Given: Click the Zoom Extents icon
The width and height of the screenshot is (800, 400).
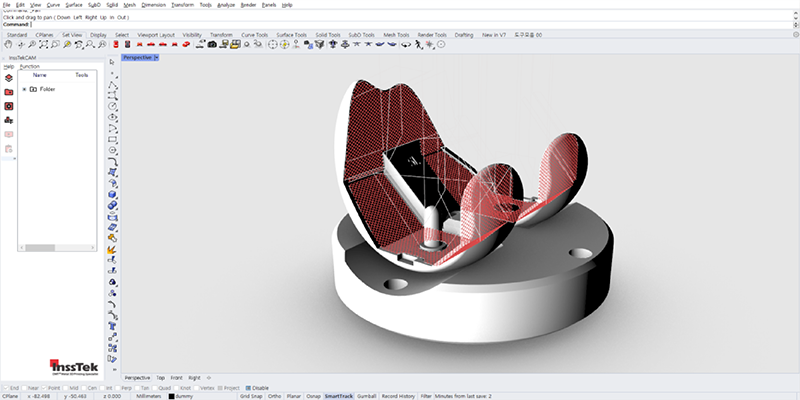Looking at the screenshot, I should [44, 44].
